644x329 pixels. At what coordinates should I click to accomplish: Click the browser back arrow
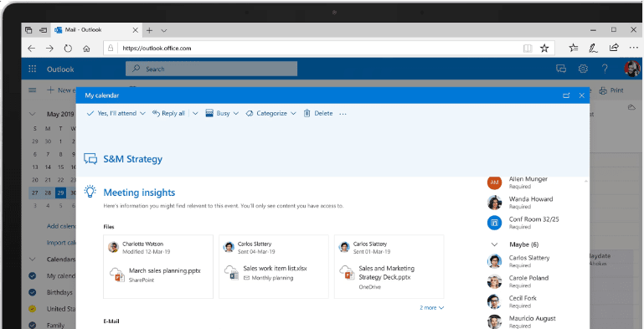click(x=32, y=49)
